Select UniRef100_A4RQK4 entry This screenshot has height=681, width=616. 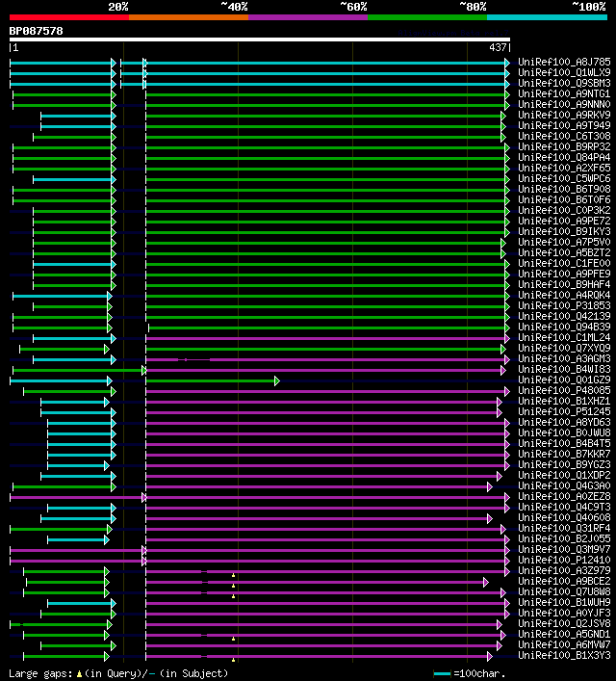[564, 295]
